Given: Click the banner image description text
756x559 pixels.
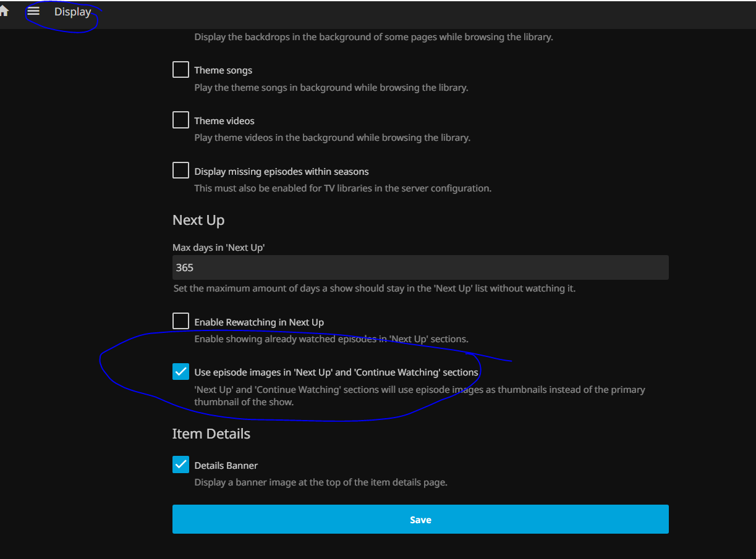Looking at the screenshot, I should 320,482.
